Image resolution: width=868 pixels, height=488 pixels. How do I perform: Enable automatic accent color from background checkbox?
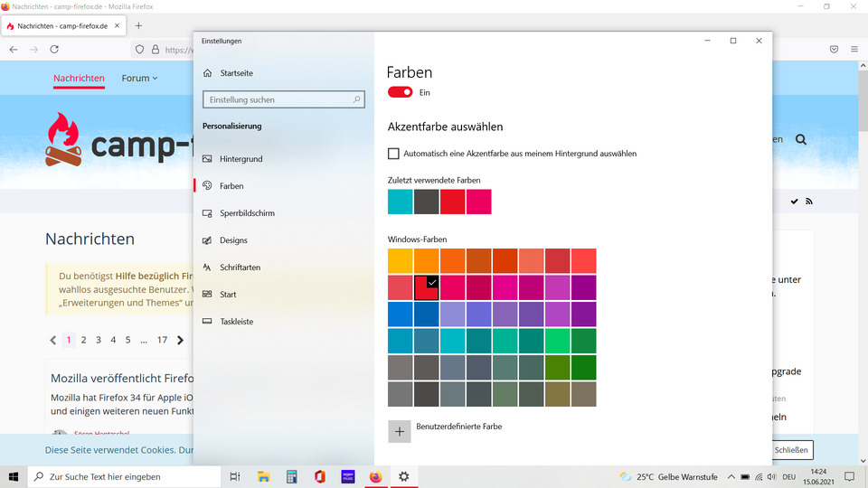(393, 154)
